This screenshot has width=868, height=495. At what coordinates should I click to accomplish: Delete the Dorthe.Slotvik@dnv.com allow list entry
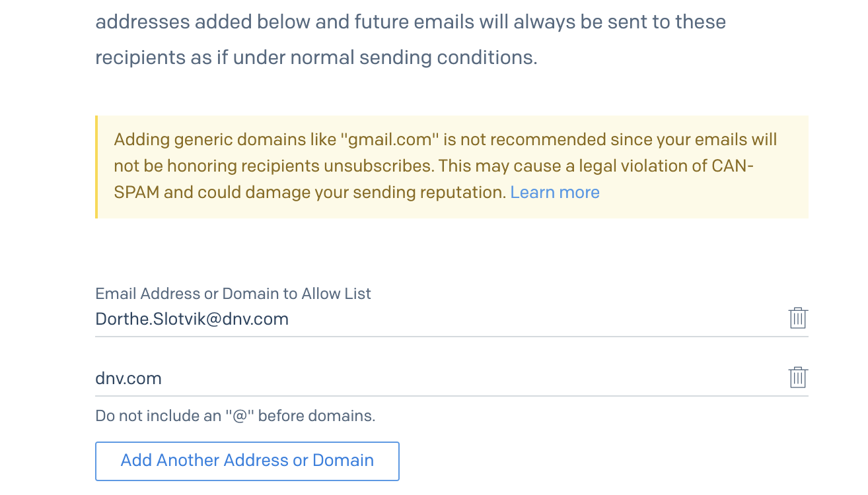(x=798, y=318)
